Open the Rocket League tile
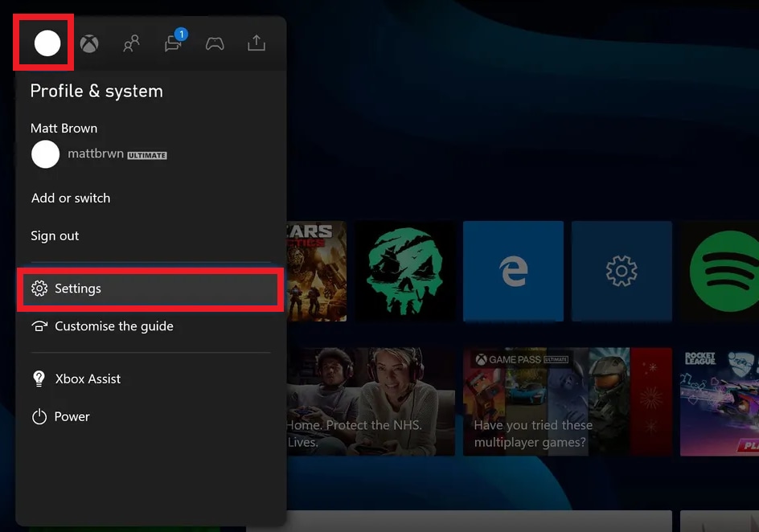 pyautogui.click(x=720, y=402)
